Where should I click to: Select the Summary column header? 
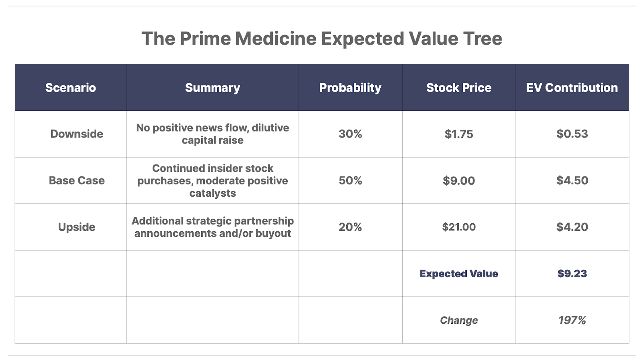coord(213,88)
